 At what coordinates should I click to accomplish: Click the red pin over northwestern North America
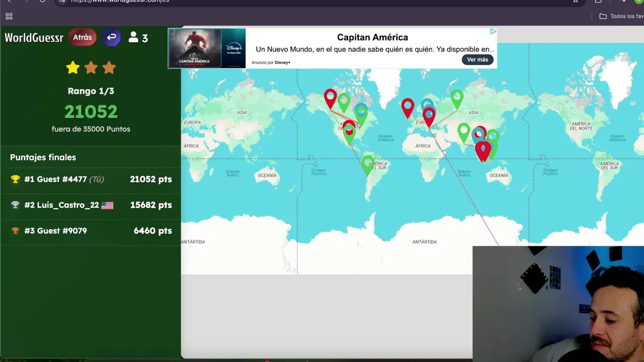[330, 99]
